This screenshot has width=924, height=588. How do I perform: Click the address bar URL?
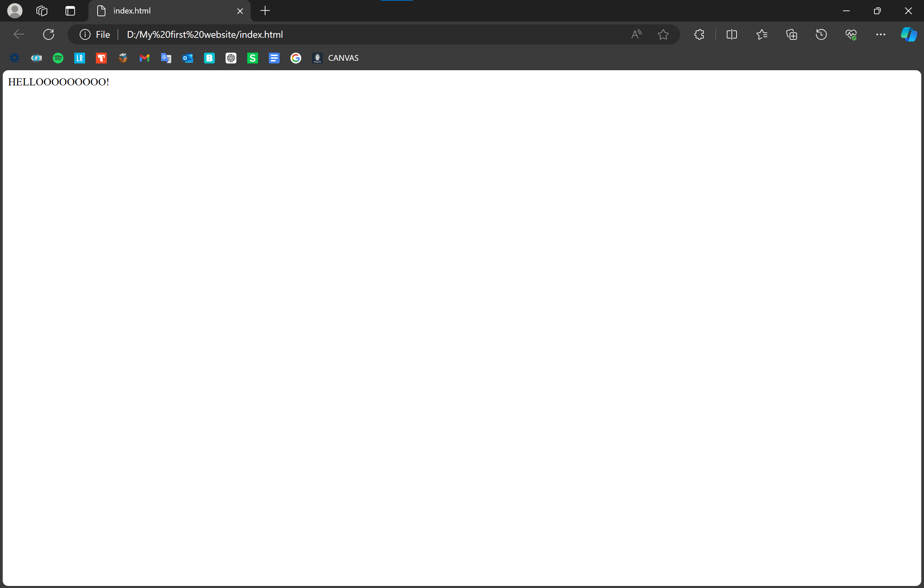pyautogui.click(x=205, y=34)
